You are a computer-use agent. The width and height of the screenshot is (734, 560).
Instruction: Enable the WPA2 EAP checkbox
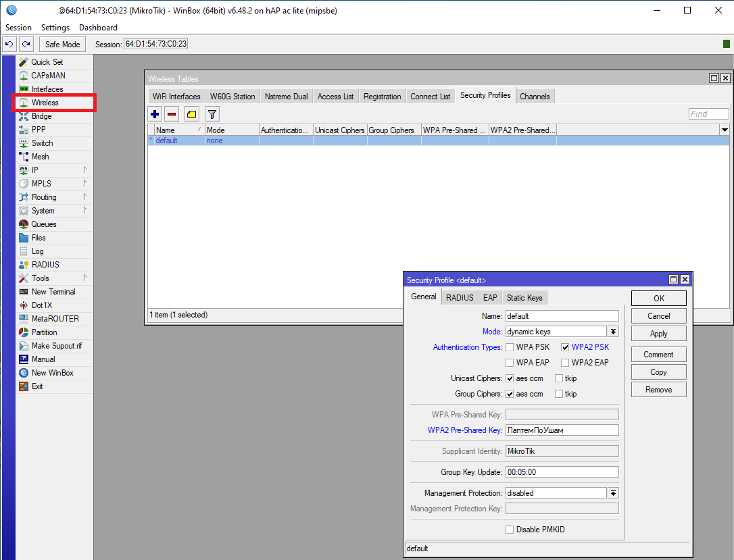click(565, 363)
